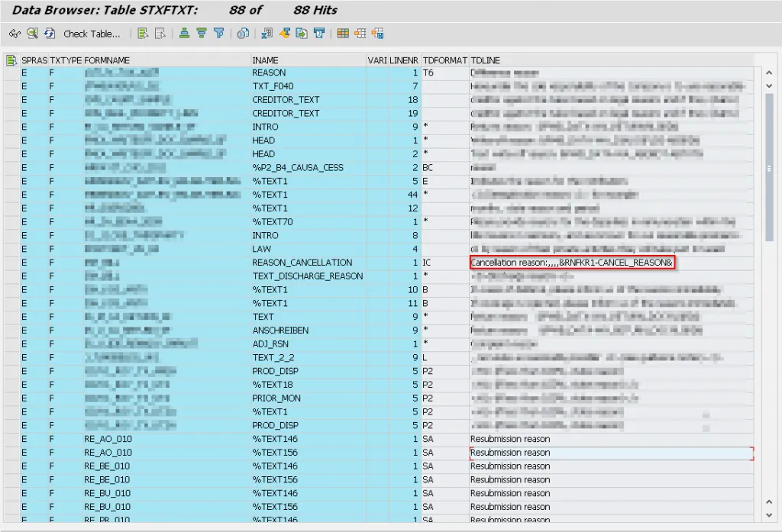Viewport: 782px width, 532px height.
Task: Export the table with the Spreadsheet icon
Action: [x=267, y=34]
